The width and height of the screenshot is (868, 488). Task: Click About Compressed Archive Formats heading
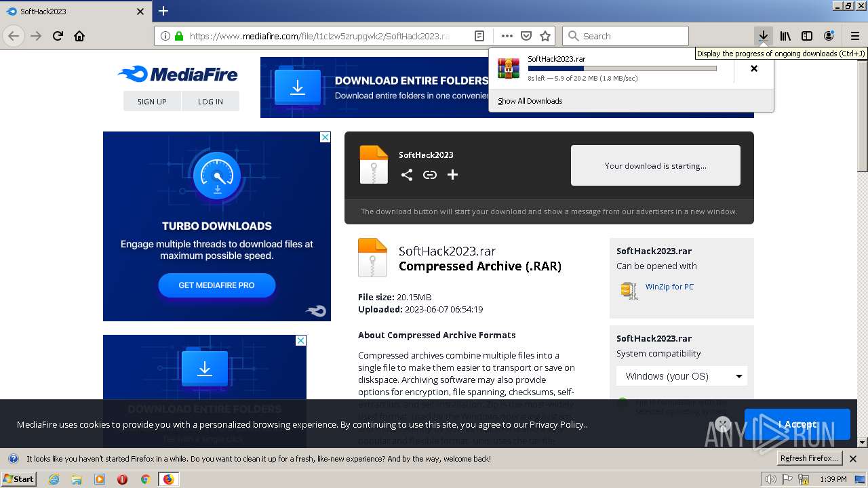(x=437, y=335)
